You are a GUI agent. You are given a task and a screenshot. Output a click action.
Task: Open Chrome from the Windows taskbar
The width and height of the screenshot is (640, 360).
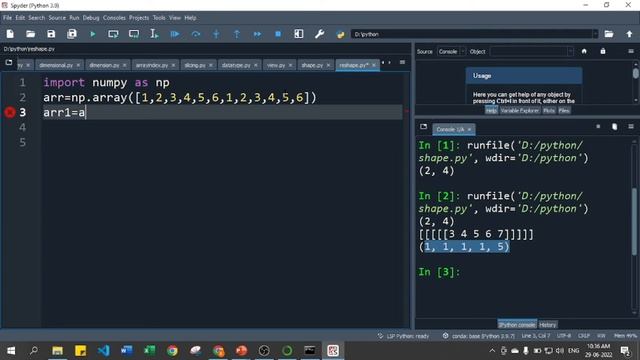[172, 351]
